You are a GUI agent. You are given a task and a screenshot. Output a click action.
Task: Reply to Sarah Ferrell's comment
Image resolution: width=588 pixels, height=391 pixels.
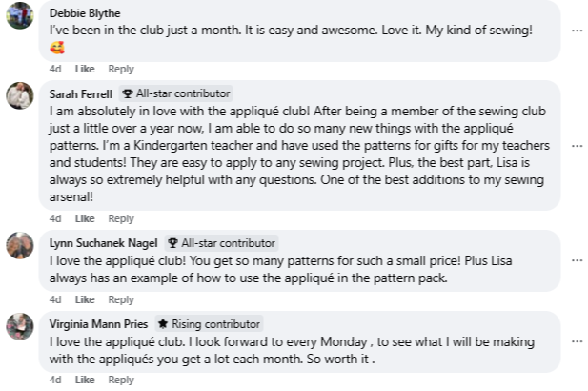pyautogui.click(x=121, y=218)
